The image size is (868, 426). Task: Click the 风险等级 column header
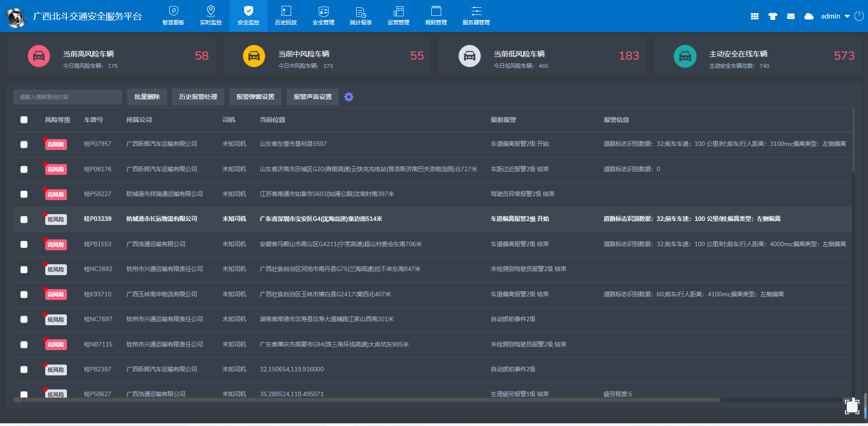coord(57,120)
